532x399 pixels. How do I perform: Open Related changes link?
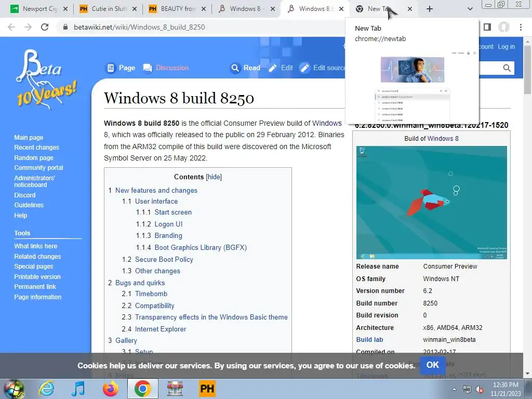[37, 257]
